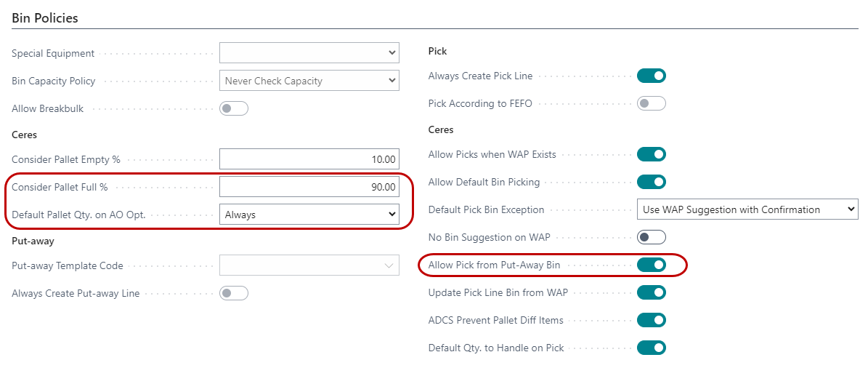Switch off ADCS Prevent Pallet Diff Items

(651, 320)
